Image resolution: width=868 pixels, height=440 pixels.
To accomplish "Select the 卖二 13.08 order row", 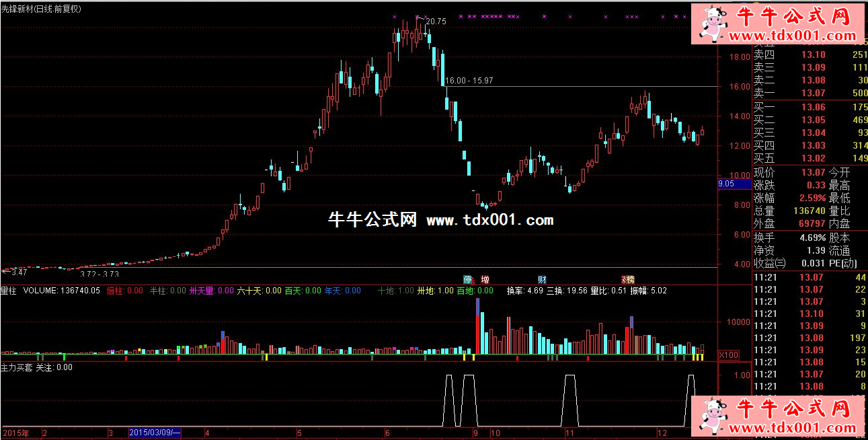I will click(x=810, y=80).
